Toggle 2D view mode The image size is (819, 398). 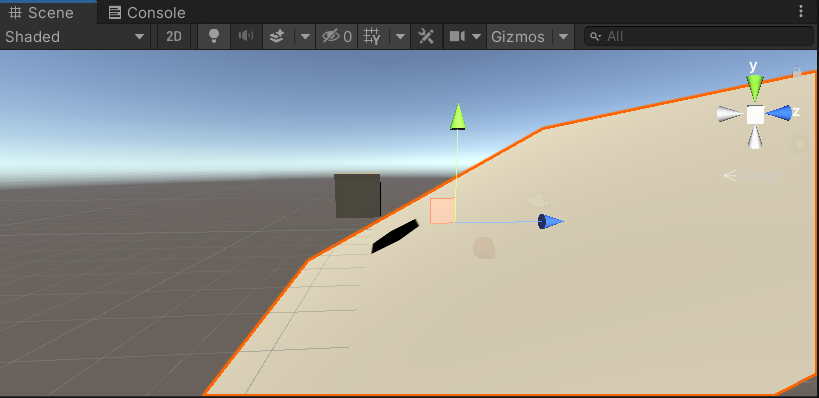[x=173, y=37]
